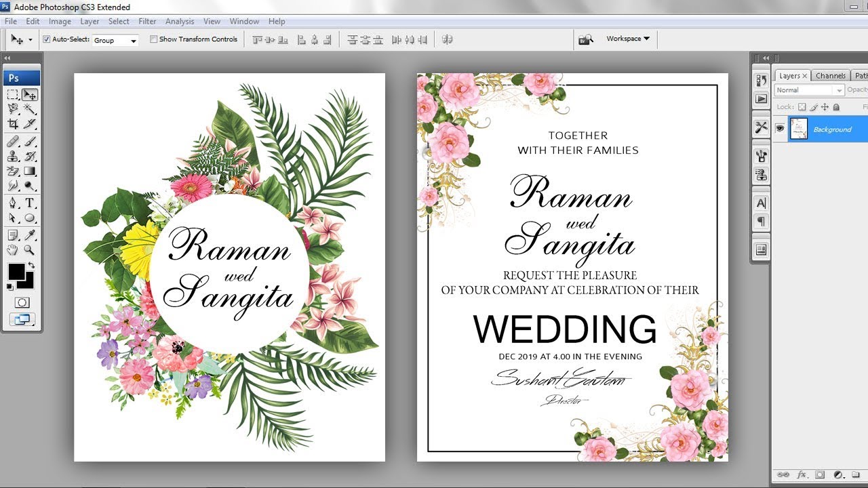Viewport: 868px width, 488px height.
Task: Create new adjustment layer button
Action: [x=838, y=475]
